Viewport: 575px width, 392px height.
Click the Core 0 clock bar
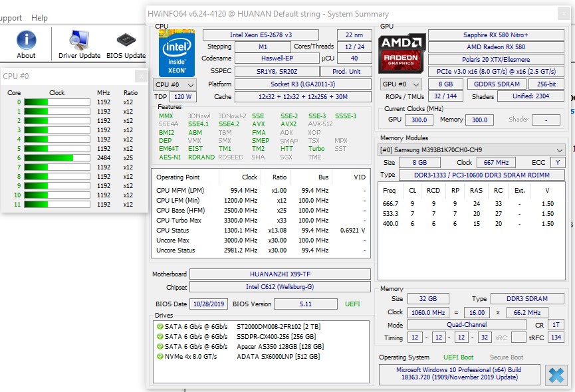pos(57,102)
